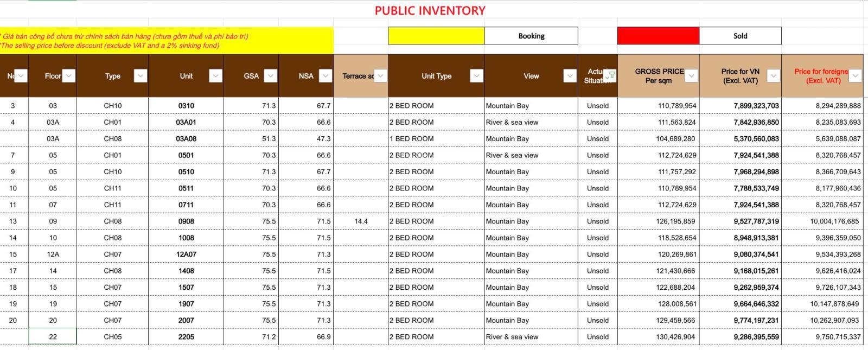Select unit cell 03A08

[186, 139]
